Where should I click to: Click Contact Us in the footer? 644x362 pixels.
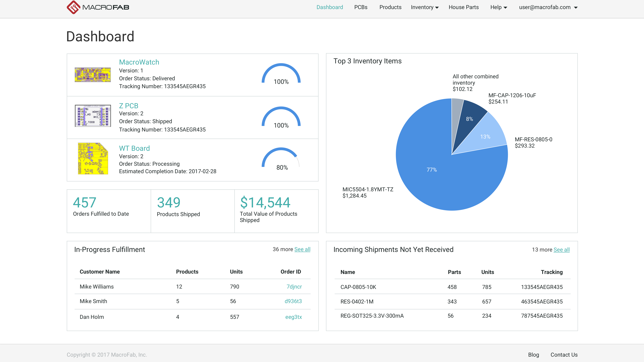[564, 355]
